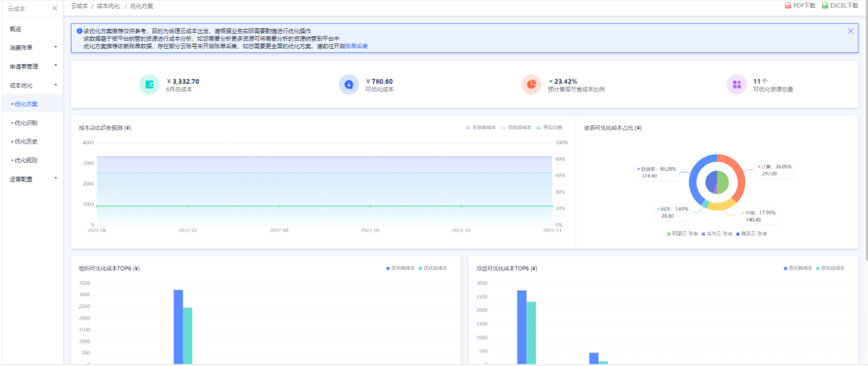Click tall teal bar in 项目可优化成本TOP6 chart

[531, 333]
